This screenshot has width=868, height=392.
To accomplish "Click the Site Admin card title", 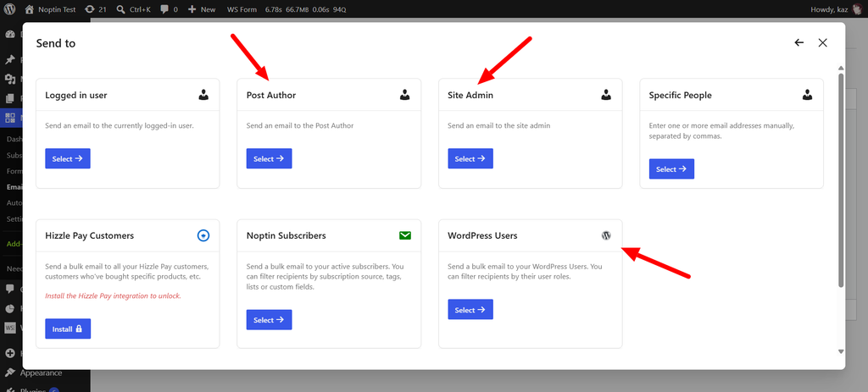I will coord(470,95).
